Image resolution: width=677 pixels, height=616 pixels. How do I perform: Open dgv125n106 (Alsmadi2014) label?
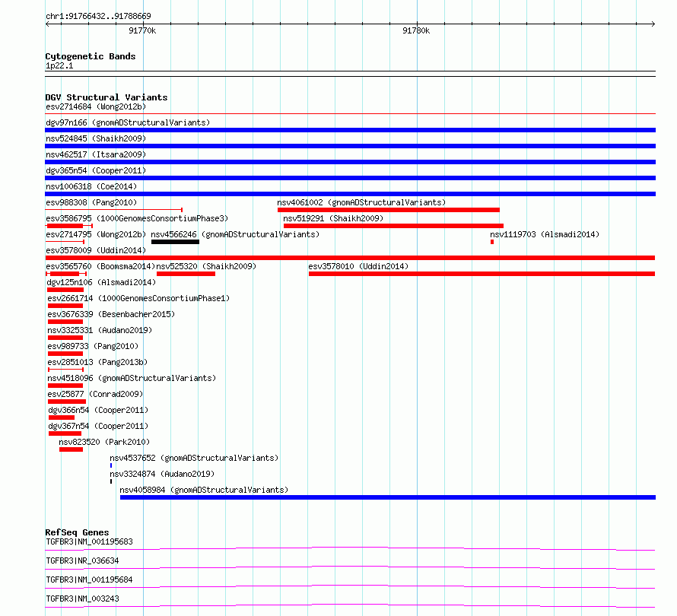(x=101, y=282)
